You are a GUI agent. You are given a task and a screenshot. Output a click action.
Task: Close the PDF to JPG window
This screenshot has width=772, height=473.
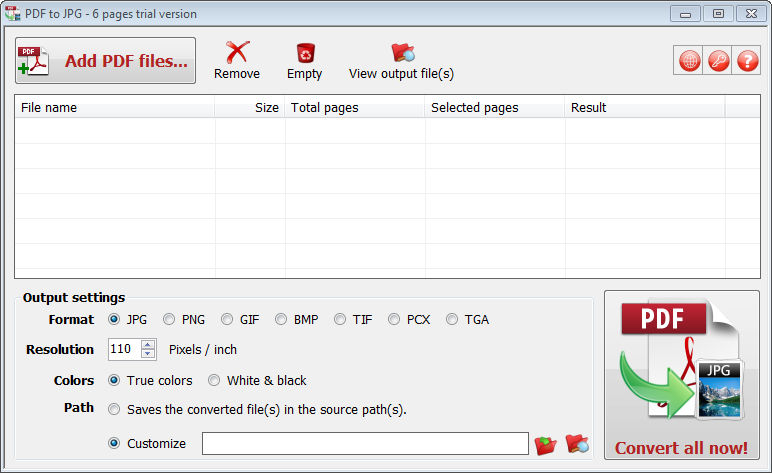click(x=751, y=14)
